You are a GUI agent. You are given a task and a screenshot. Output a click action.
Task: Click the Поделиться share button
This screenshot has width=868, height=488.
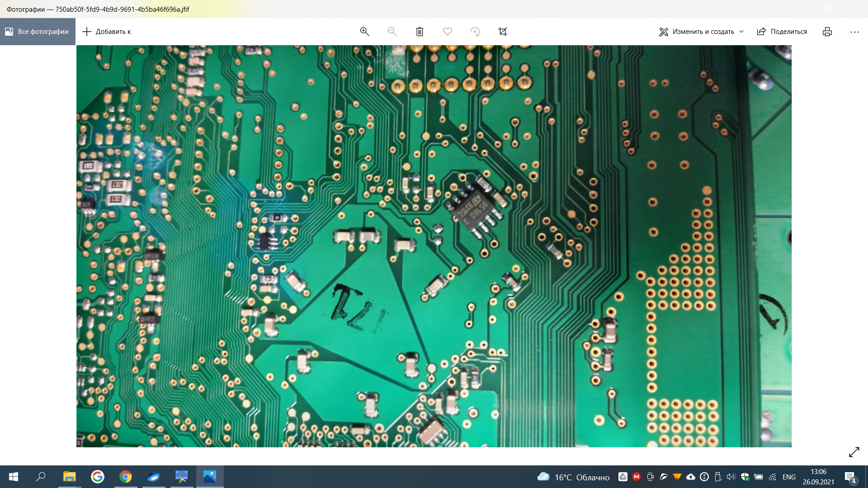click(782, 32)
